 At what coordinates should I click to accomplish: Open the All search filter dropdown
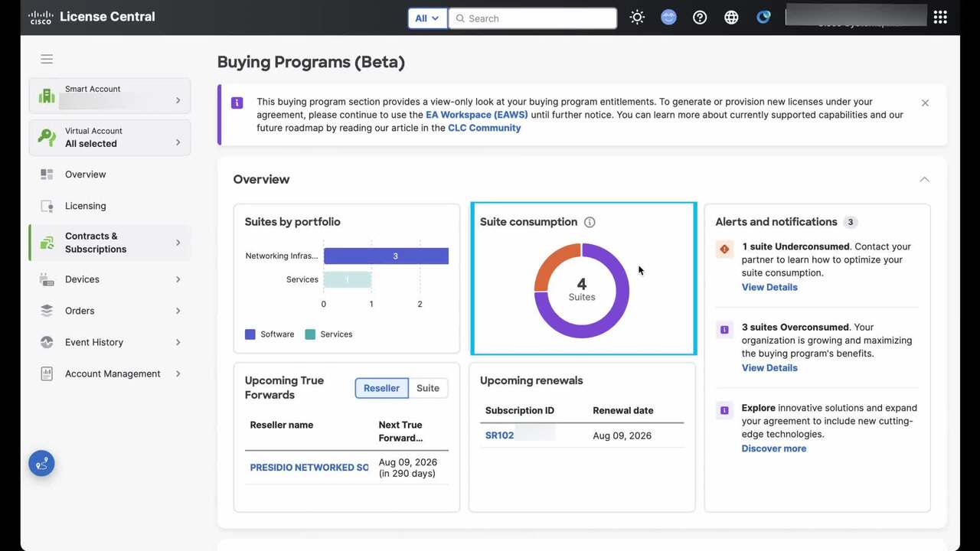pos(427,18)
